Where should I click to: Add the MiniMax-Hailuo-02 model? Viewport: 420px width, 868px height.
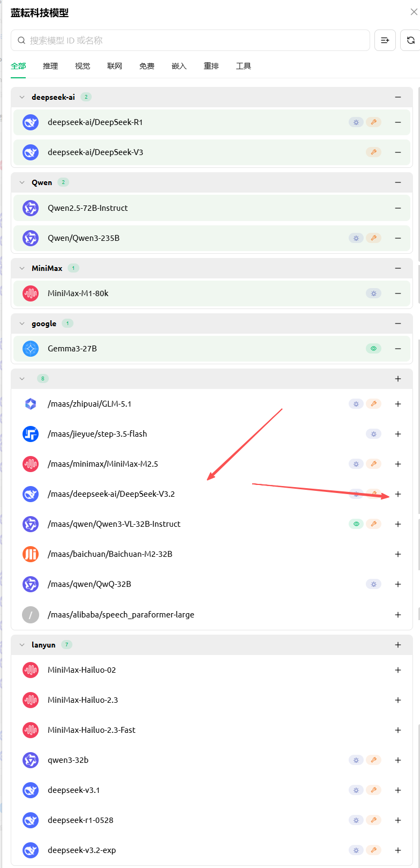point(398,670)
